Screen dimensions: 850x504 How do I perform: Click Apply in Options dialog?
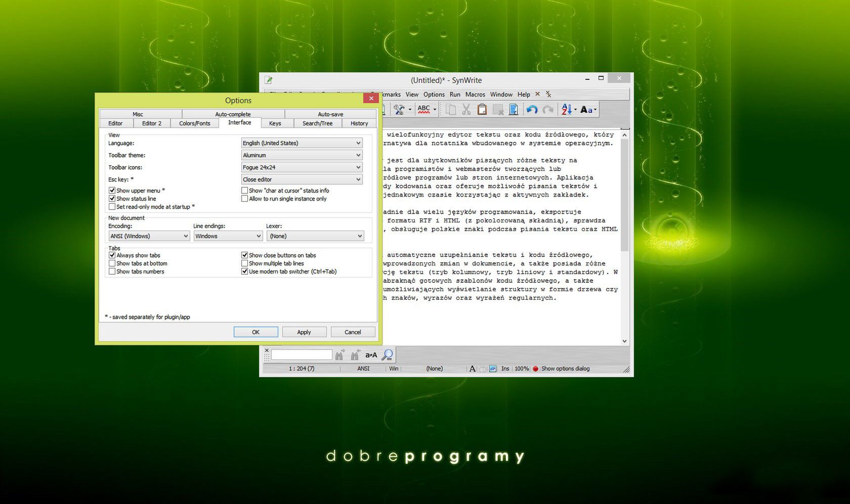click(x=304, y=332)
